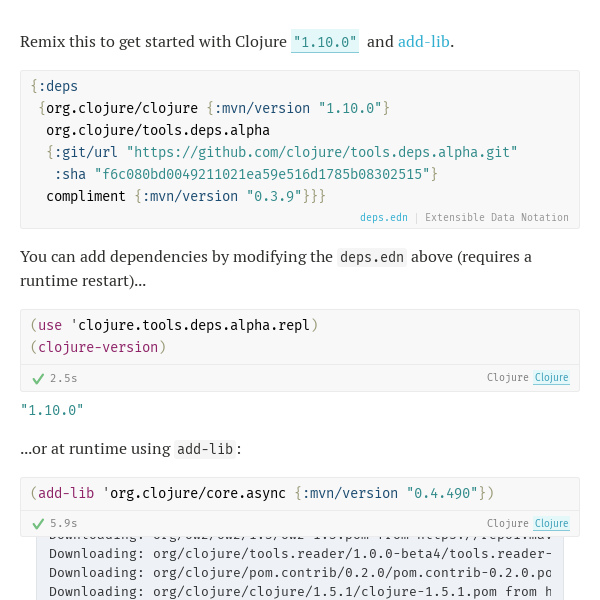Viewport: 600px width, 600px height.
Task: Click the highlighted "1.10.0" version reference
Action: pyautogui.click(x=325, y=41)
